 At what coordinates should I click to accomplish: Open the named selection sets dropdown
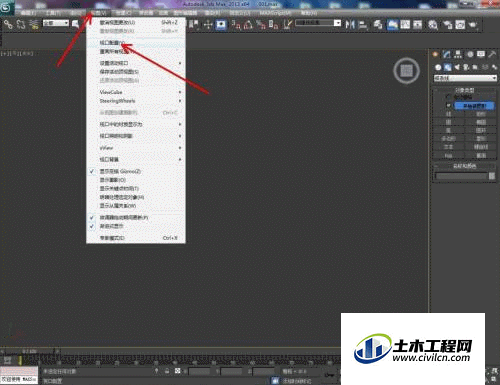(x=318, y=23)
